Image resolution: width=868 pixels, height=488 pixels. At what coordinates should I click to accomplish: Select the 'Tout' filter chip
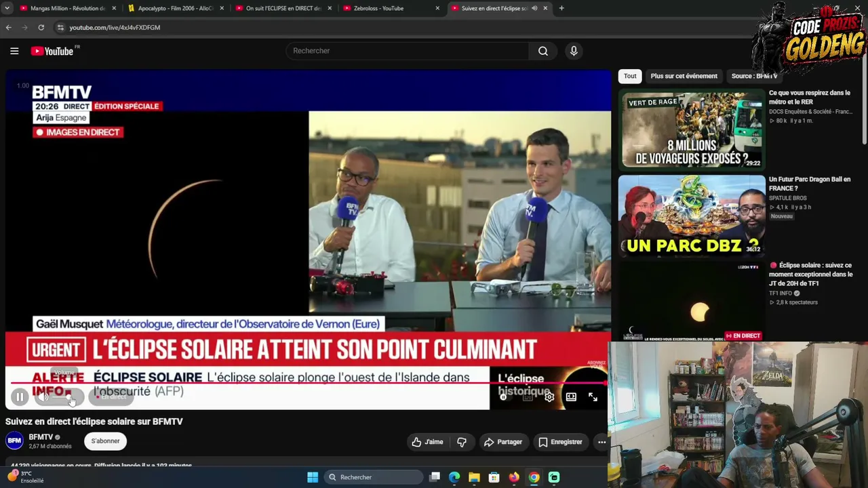tap(630, 76)
